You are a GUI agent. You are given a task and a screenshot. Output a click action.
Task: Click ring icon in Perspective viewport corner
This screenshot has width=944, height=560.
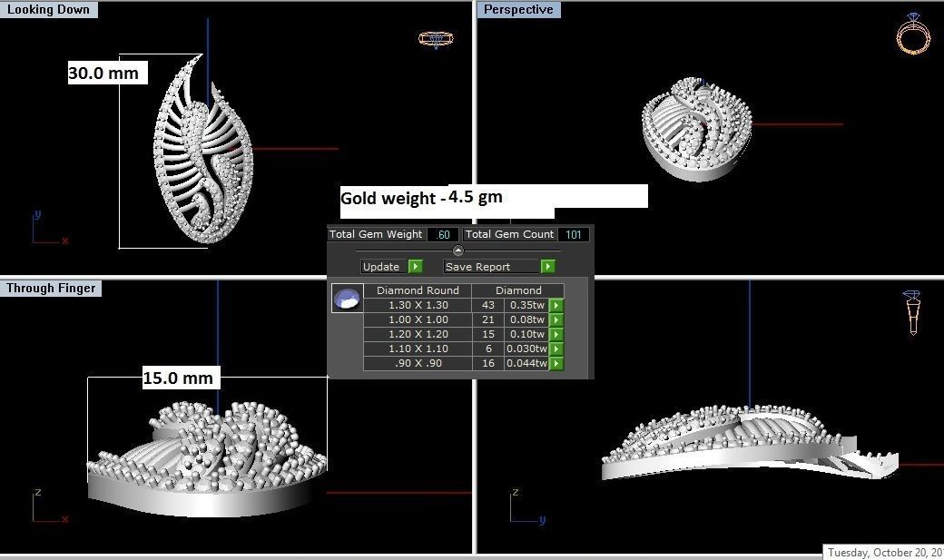coord(913,34)
